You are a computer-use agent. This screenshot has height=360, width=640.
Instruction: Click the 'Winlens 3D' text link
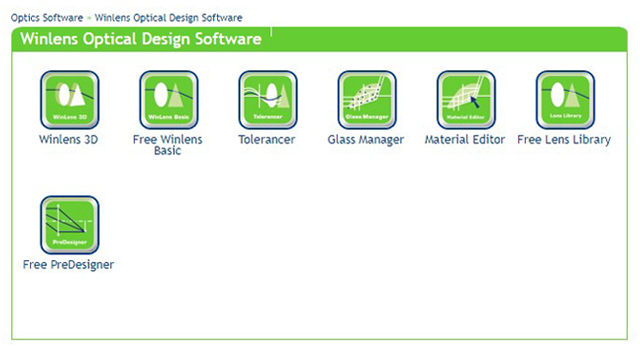(x=69, y=140)
